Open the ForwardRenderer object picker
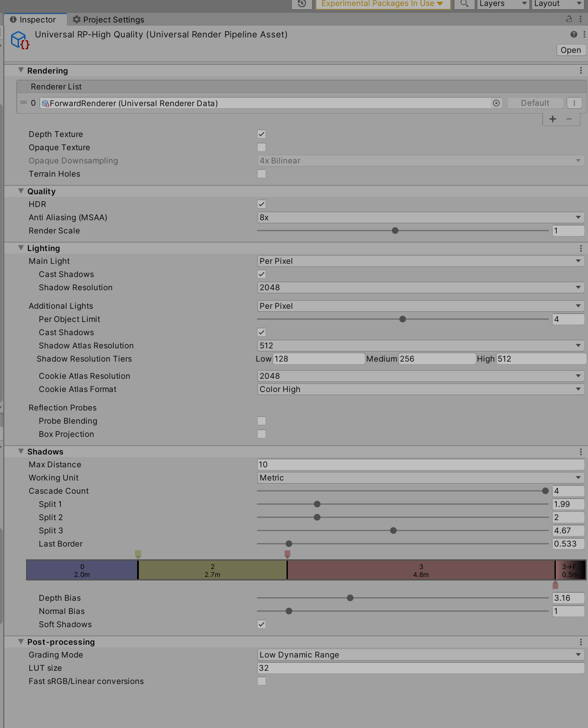The width and height of the screenshot is (588, 728). 496,103
